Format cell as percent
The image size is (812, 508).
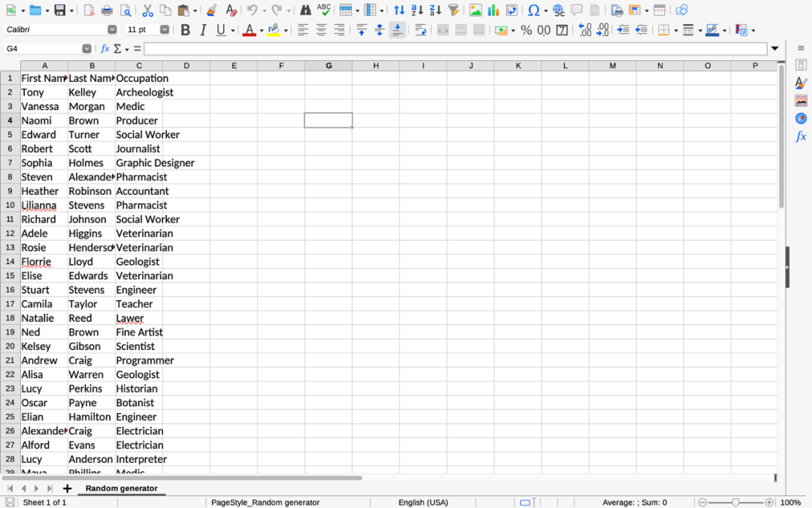(526, 30)
